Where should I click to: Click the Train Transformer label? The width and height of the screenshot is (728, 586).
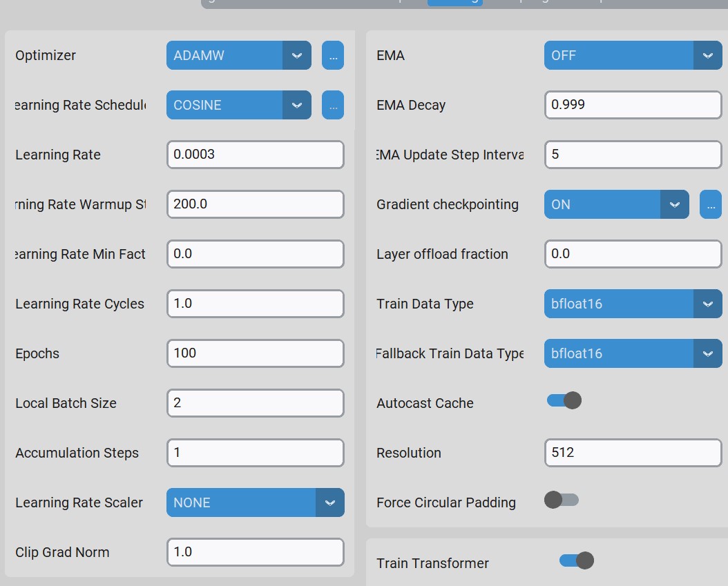tap(432, 563)
